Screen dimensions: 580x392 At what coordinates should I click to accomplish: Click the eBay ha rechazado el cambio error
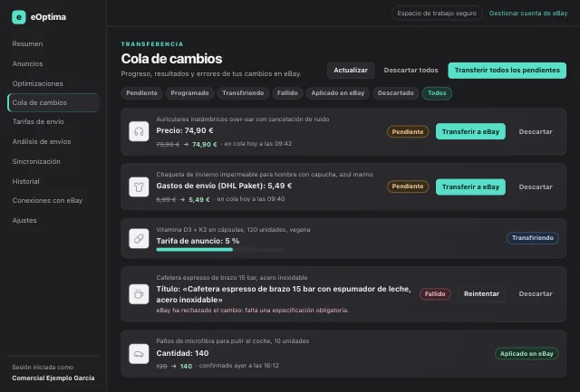(252, 311)
